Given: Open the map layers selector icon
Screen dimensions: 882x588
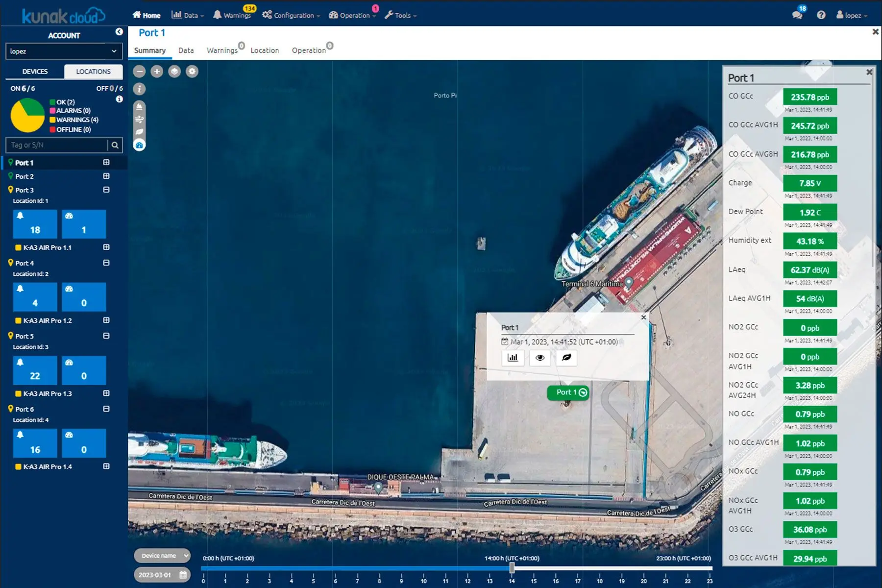Looking at the screenshot, I should coord(174,72).
